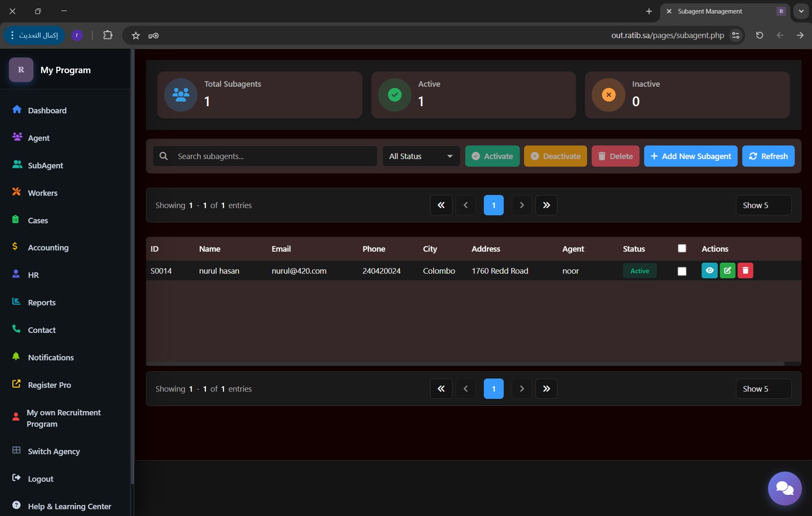Click the view eye icon for nurul hasan

(x=709, y=271)
